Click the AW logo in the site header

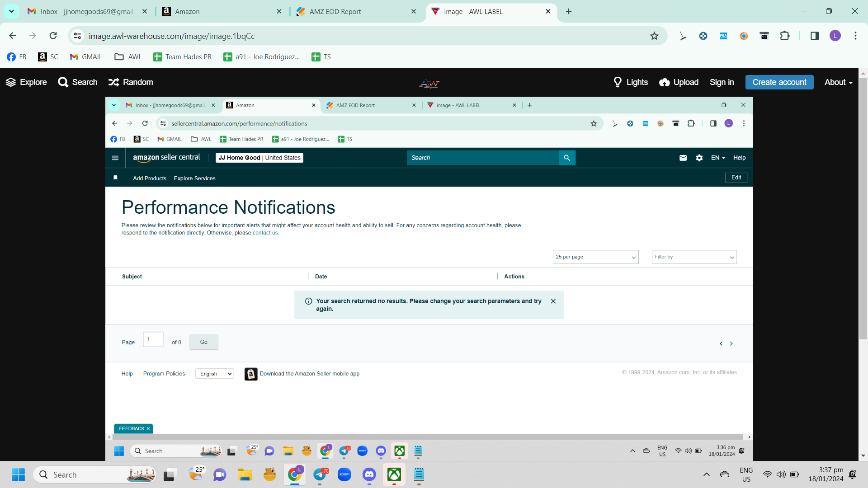coord(429,83)
